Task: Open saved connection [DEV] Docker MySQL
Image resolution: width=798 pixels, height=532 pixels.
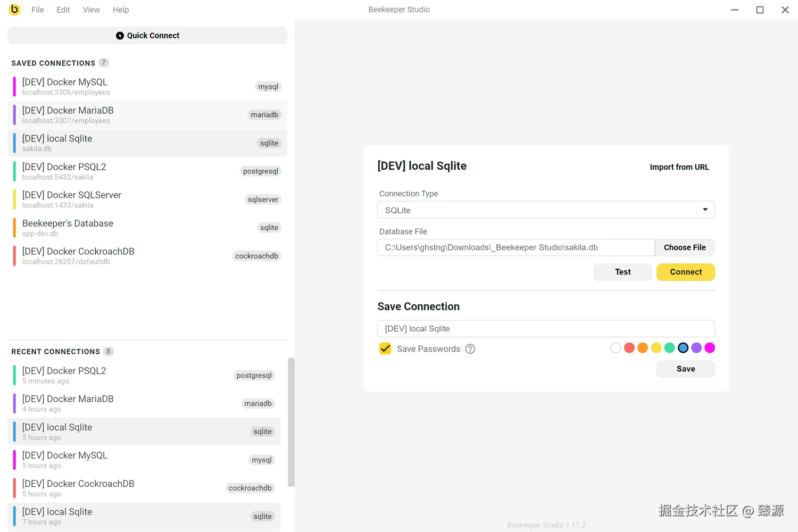Action: [147, 87]
